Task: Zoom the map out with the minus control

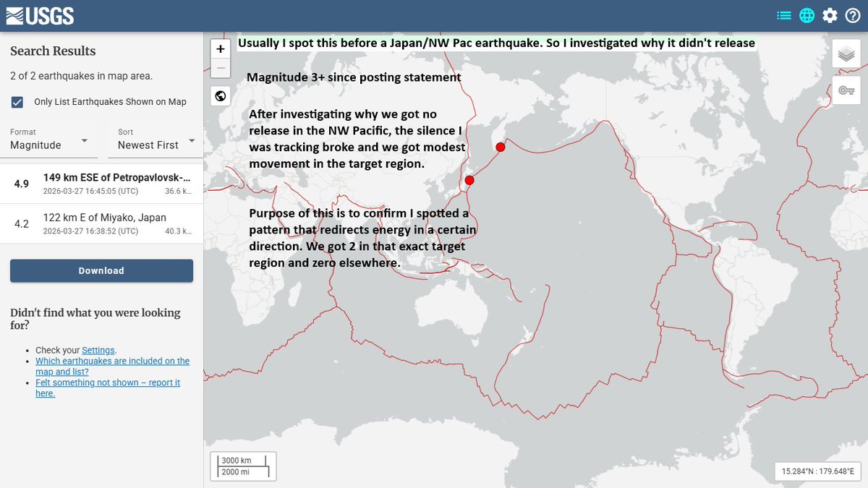Action: (220, 68)
